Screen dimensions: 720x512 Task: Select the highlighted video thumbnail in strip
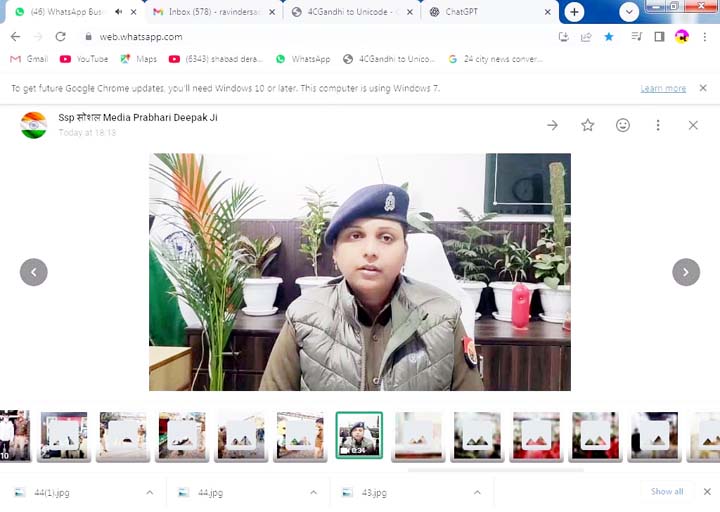(359, 435)
